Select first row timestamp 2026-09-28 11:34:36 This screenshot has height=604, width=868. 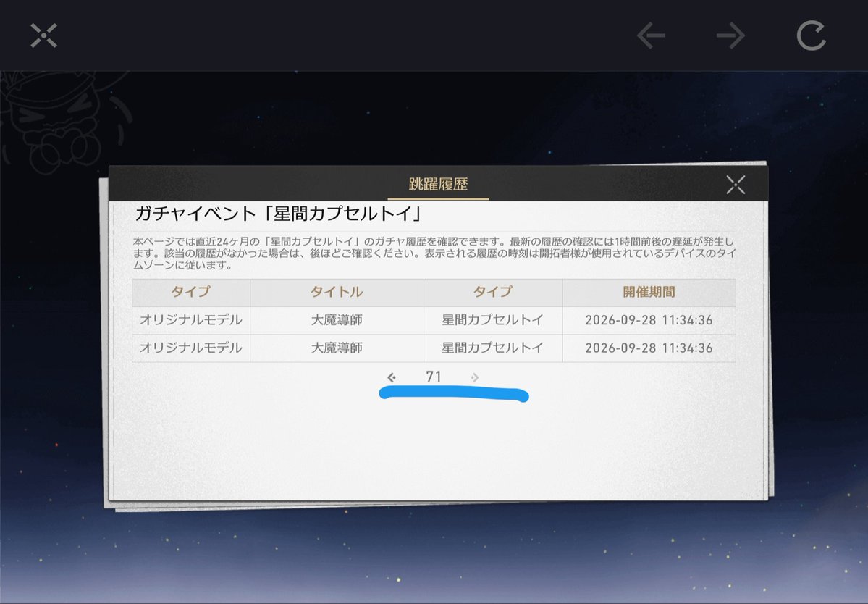click(x=649, y=320)
